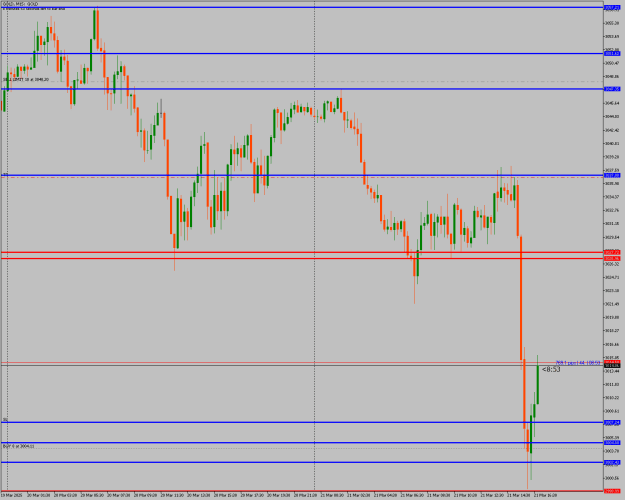Click the blue pips info label beside current price
The width and height of the screenshot is (625, 500).
pos(578,363)
